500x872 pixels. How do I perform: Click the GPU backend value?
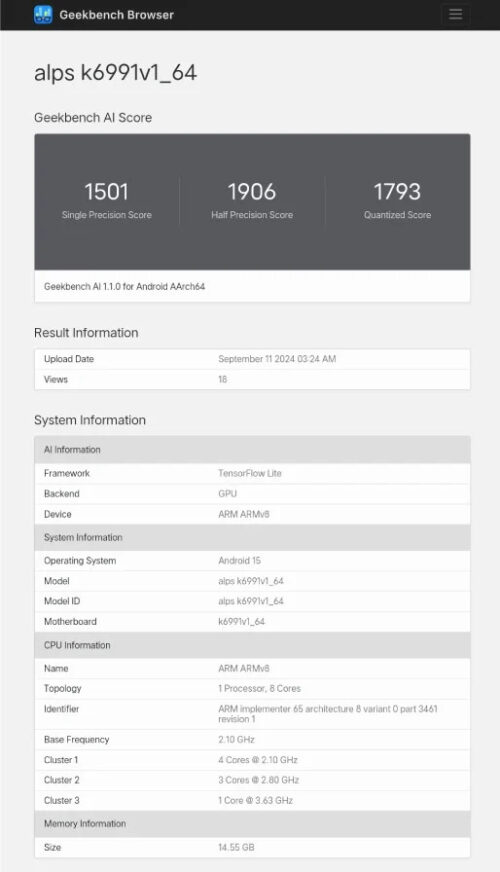coord(227,494)
